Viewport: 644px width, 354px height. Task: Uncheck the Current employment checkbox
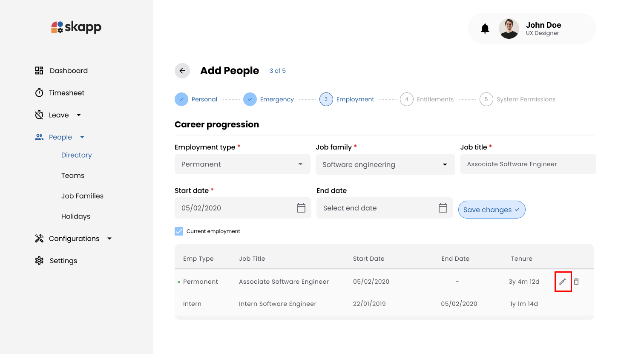coord(178,231)
